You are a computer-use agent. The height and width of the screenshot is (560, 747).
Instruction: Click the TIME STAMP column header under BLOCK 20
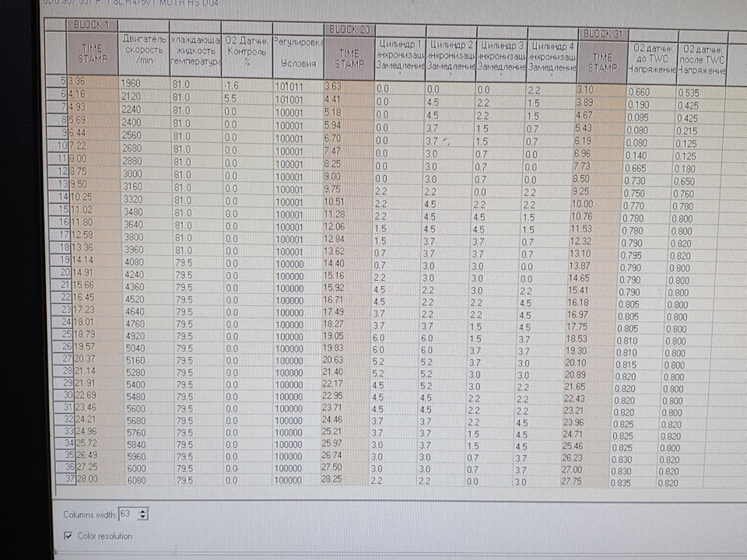349,58
